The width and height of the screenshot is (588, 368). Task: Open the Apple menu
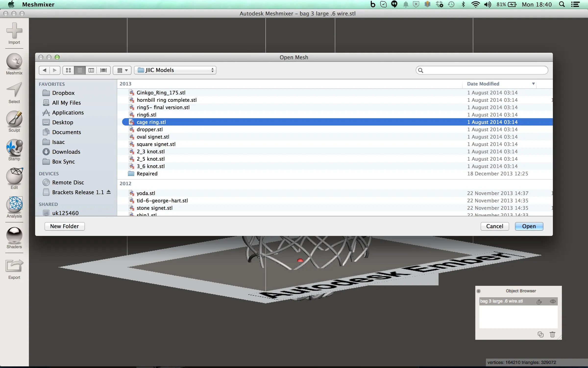coord(11,4)
